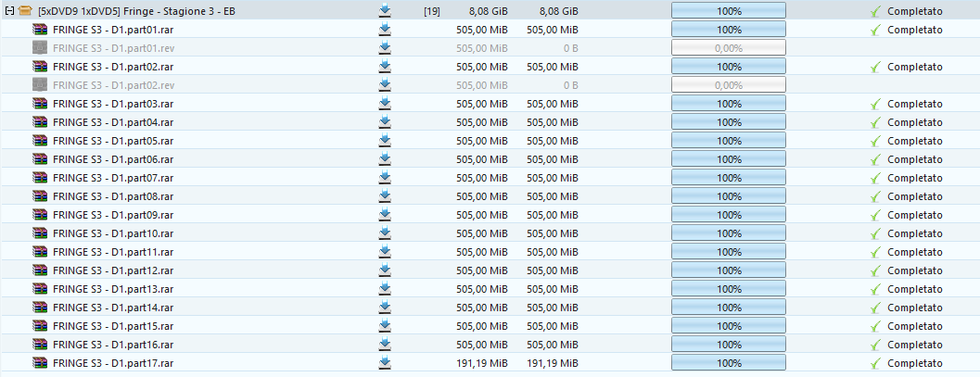
Task: Click the green checkmark in the package row
Action: coord(875,10)
